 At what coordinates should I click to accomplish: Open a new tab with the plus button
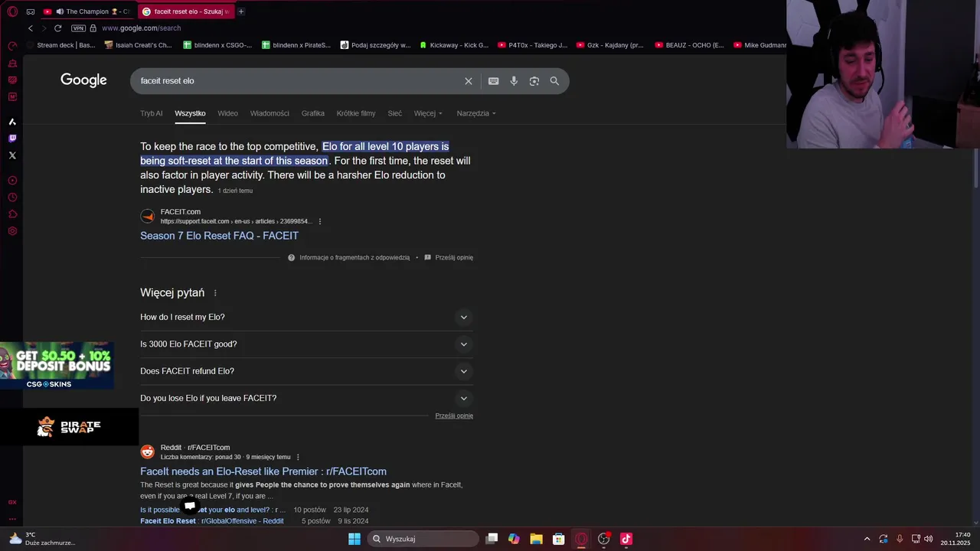pos(240,11)
